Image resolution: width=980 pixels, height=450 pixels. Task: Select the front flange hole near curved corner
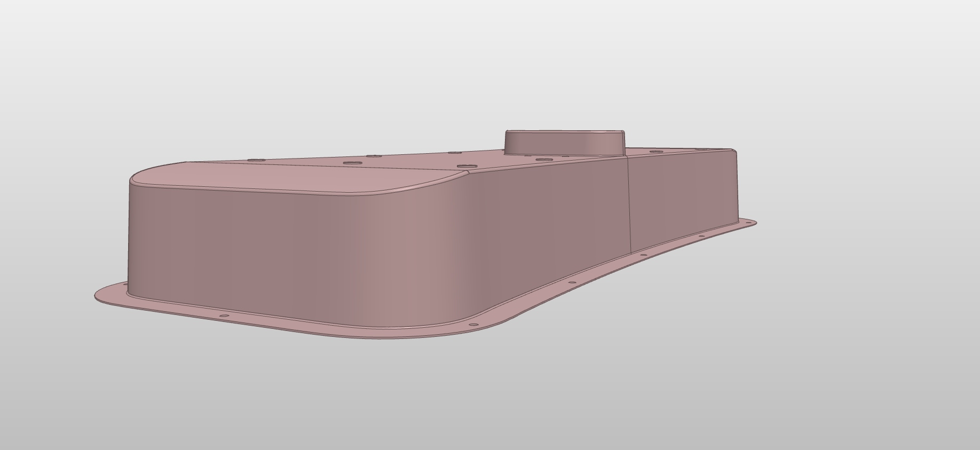tap(472, 325)
